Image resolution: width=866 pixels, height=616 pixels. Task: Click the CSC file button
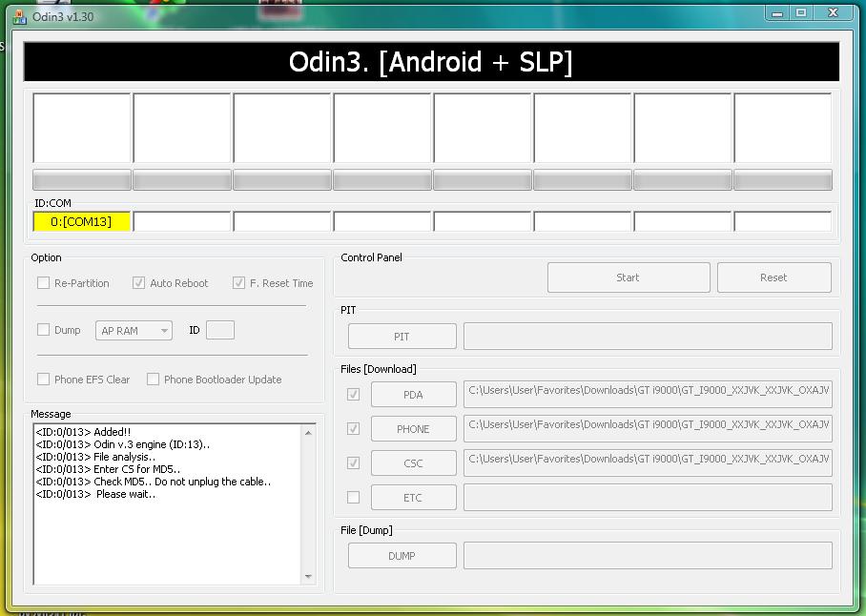(x=414, y=463)
